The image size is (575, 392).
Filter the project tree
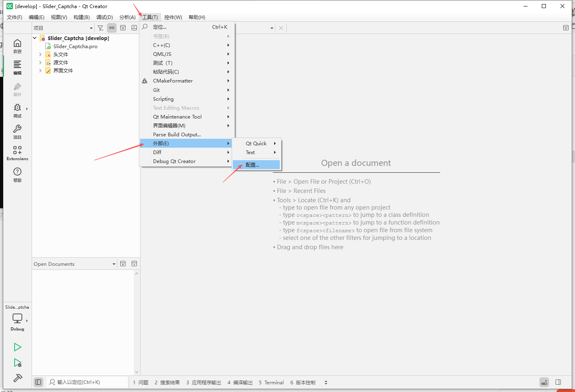coord(100,28)
